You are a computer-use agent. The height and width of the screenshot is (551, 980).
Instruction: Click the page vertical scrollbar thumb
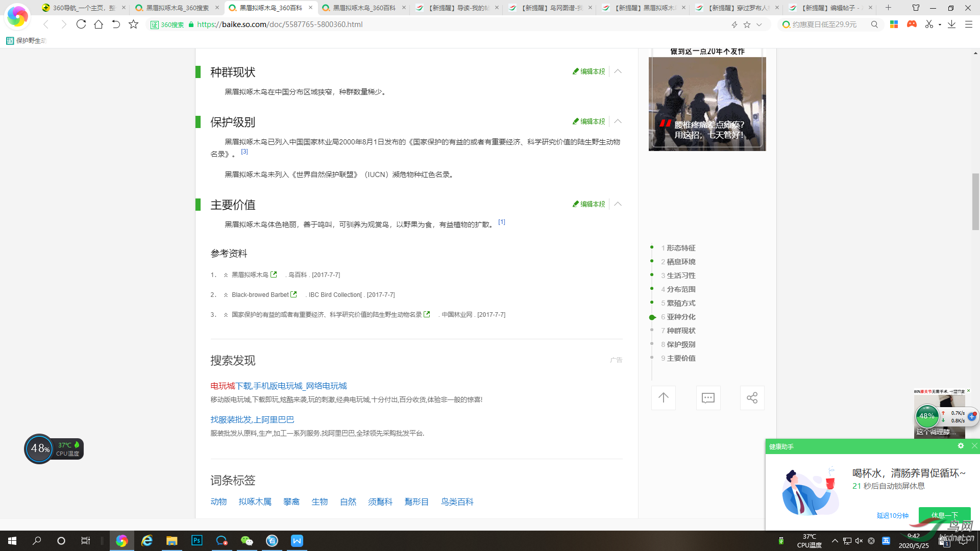tap(975, 202)
